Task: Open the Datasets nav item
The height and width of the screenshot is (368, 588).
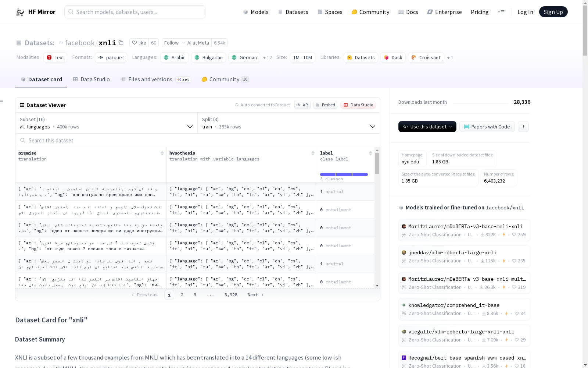Action: pyautogui.click(x=293, y=12)
